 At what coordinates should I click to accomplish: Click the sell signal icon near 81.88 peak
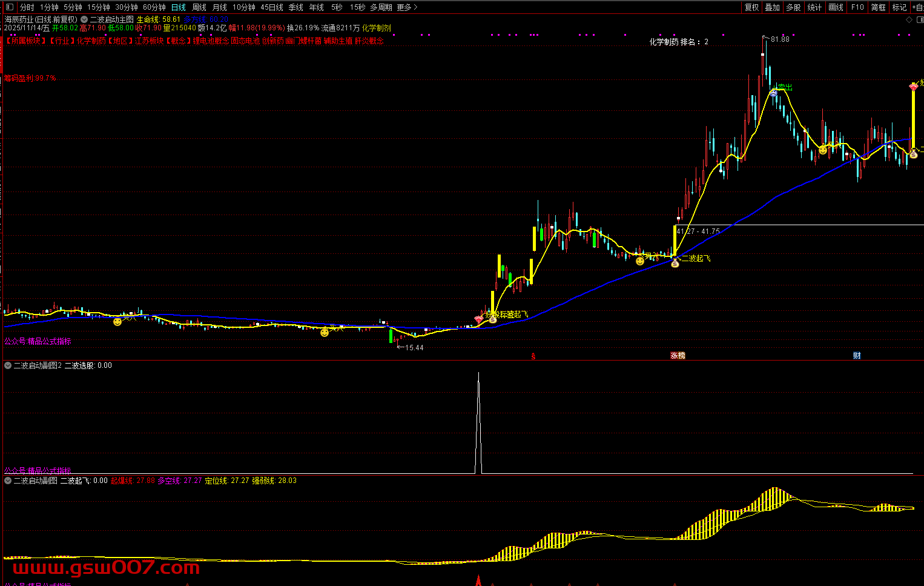pyautogui.click(x=773, y=92)
